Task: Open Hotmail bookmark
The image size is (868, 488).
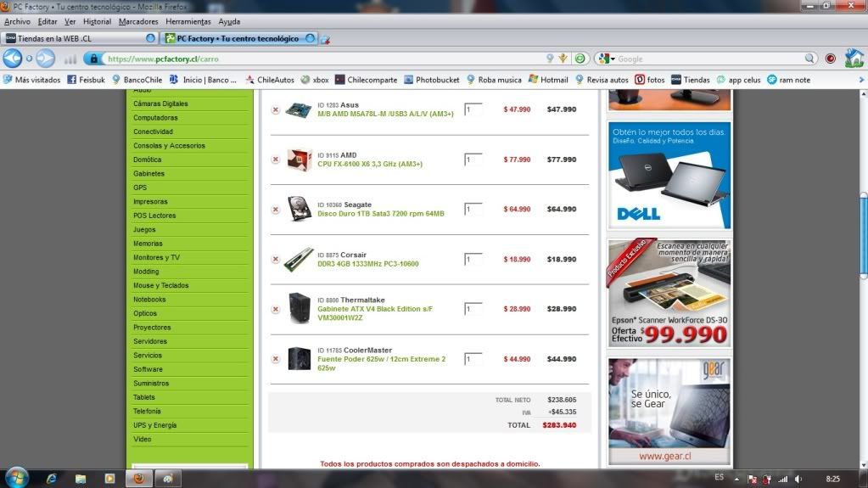Action: pos(548,80)
